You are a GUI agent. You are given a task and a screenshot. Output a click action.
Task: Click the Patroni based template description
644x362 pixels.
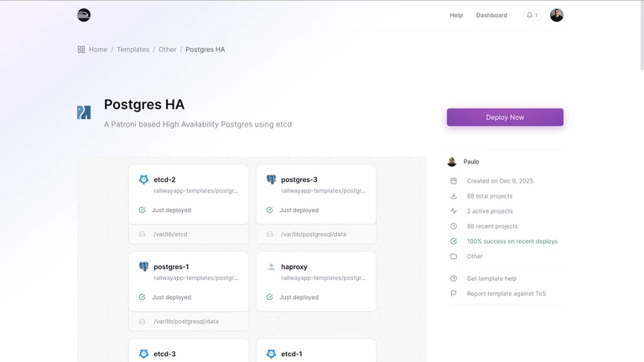pyautogui.click(x=198, y=124)
